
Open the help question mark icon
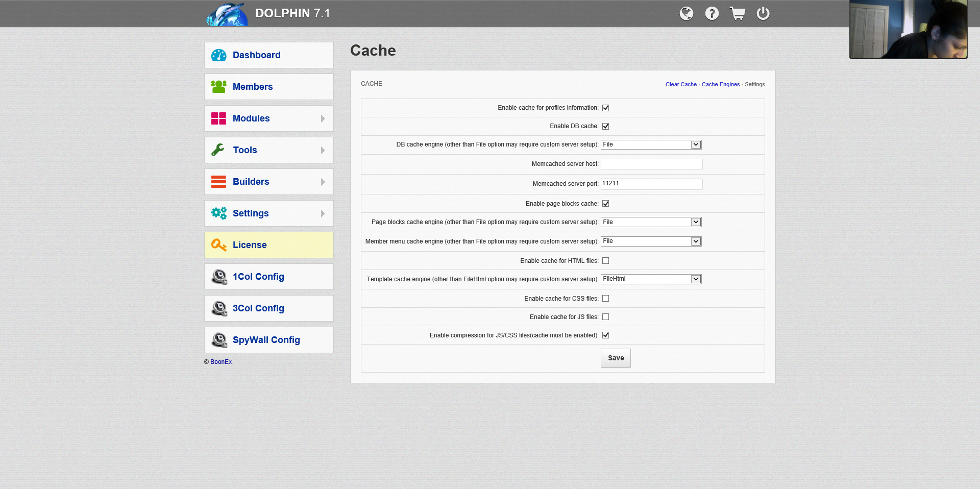pos(712,13)
